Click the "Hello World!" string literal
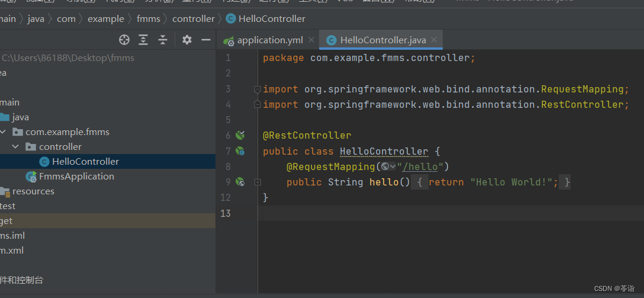The width and height of the screenshot is (644, 298). [x=511, y=182]
